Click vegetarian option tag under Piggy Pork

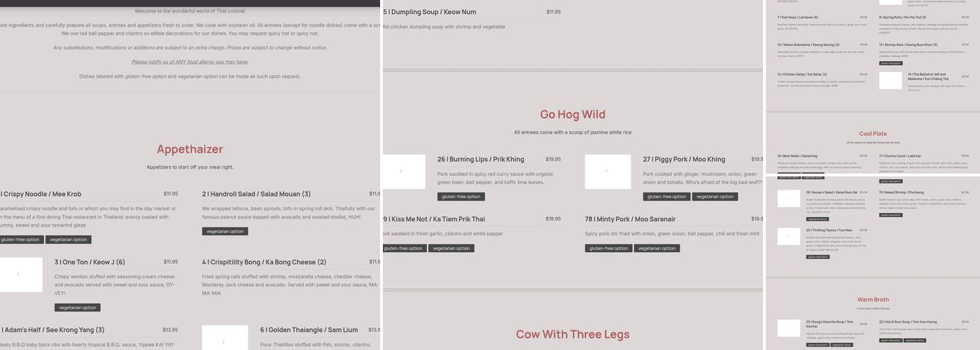[x=715, y=197]
